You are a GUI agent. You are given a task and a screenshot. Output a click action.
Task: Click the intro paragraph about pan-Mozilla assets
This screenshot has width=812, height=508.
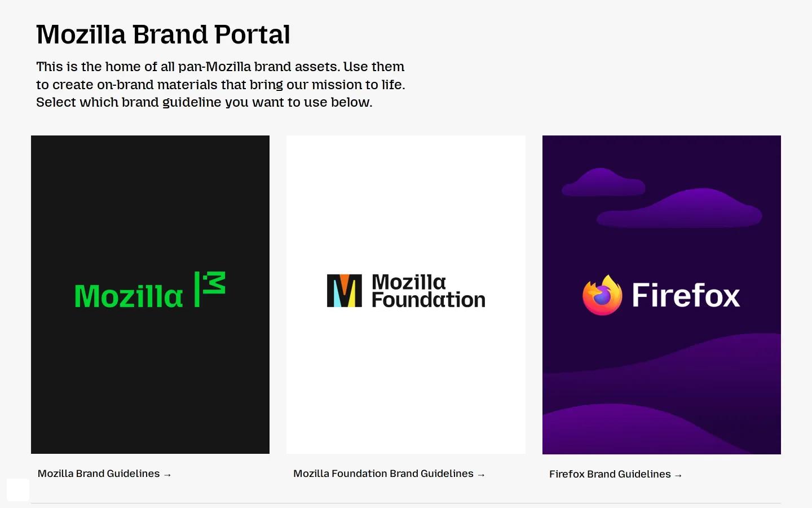pos(220,84)
